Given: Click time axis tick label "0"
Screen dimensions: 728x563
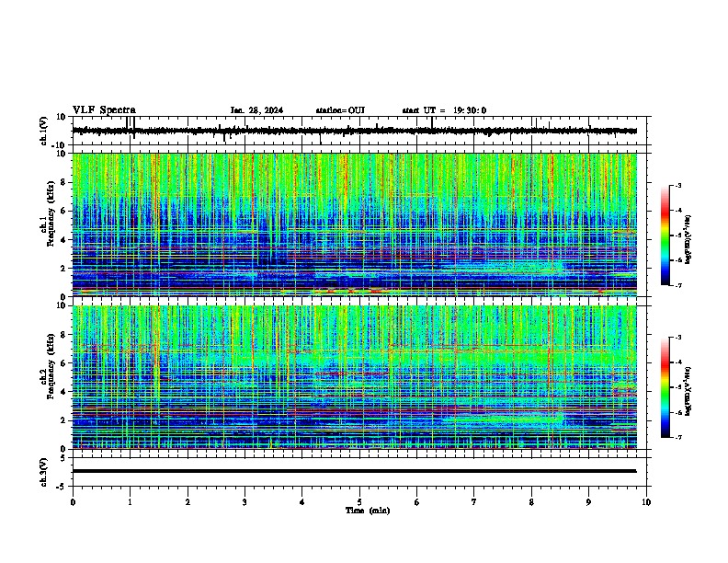Looking at the screenshot, I should coord(73,502).
